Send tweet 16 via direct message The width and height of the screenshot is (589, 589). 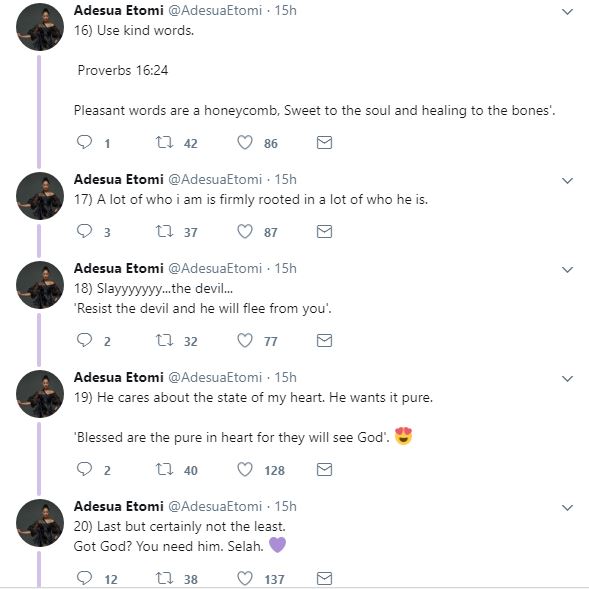324,142
